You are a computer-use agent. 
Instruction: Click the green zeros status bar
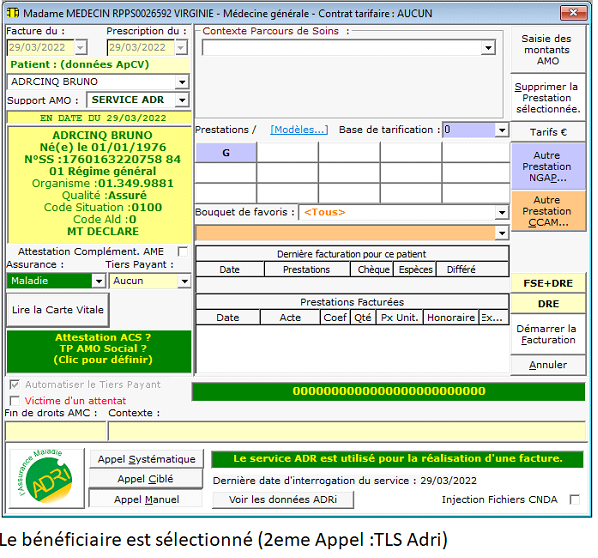pyautogui.click(x=389, y=391)
